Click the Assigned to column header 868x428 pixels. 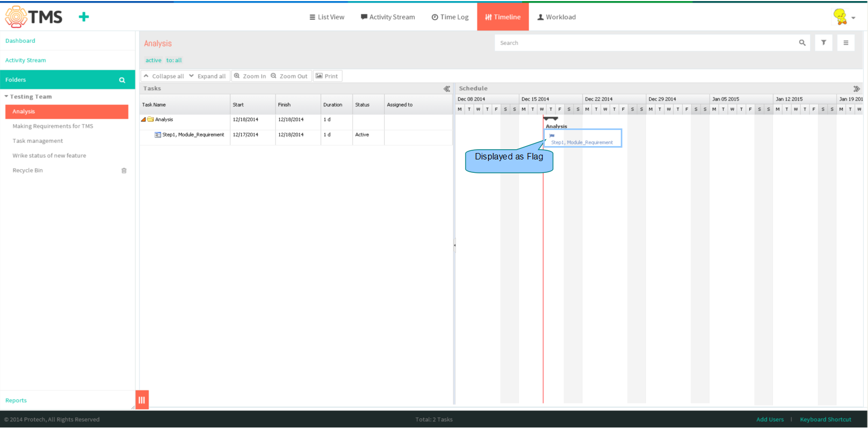[418, 105]
